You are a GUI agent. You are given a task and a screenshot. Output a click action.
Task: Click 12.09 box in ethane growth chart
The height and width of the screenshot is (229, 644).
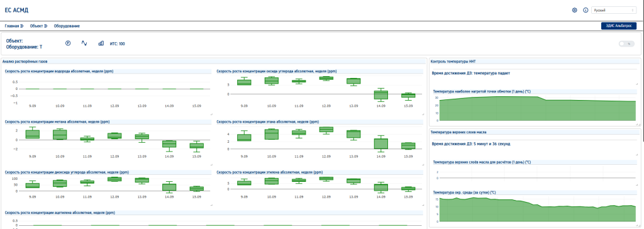326,130
